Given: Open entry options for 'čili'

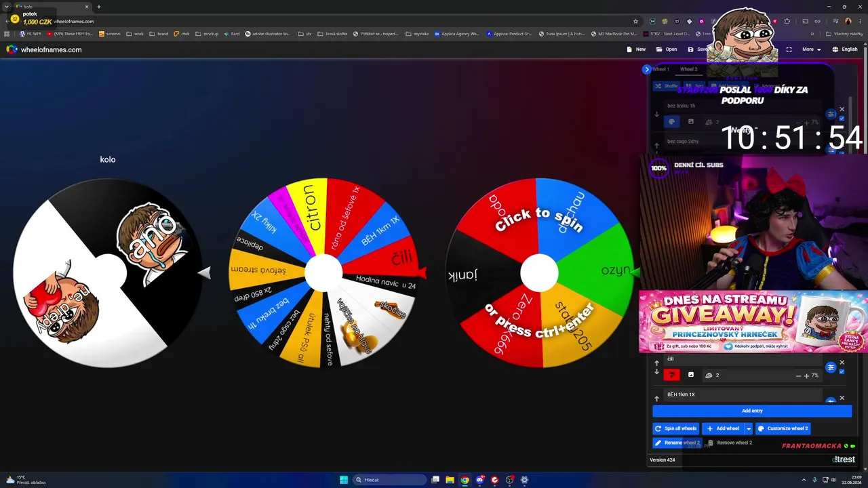Looking at the screenshot, I should tap(831, 367).
